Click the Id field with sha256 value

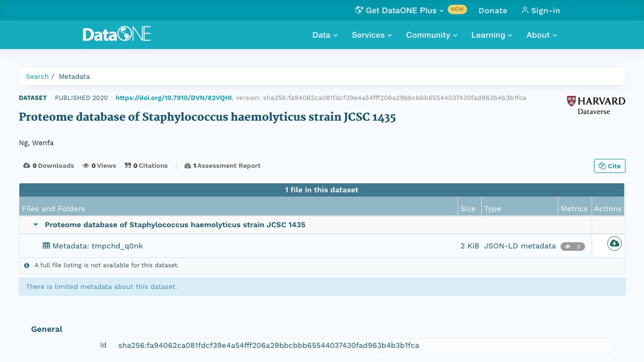click(364, 345)
